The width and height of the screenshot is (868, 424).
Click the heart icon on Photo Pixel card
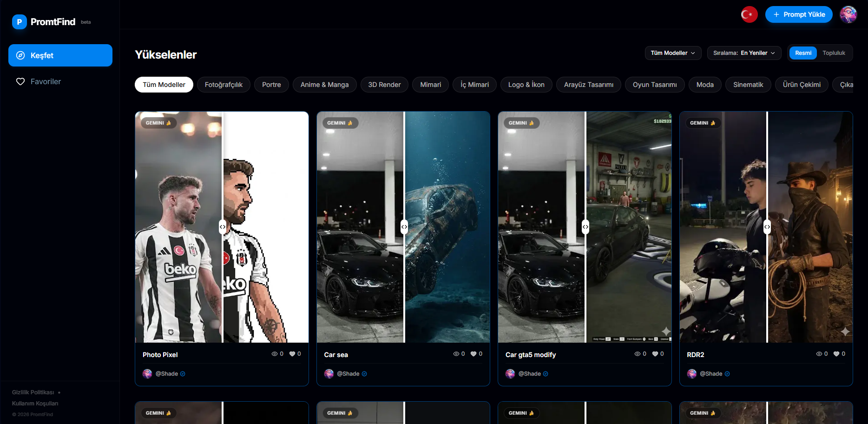pyautogui.click(x=292, y=354)
